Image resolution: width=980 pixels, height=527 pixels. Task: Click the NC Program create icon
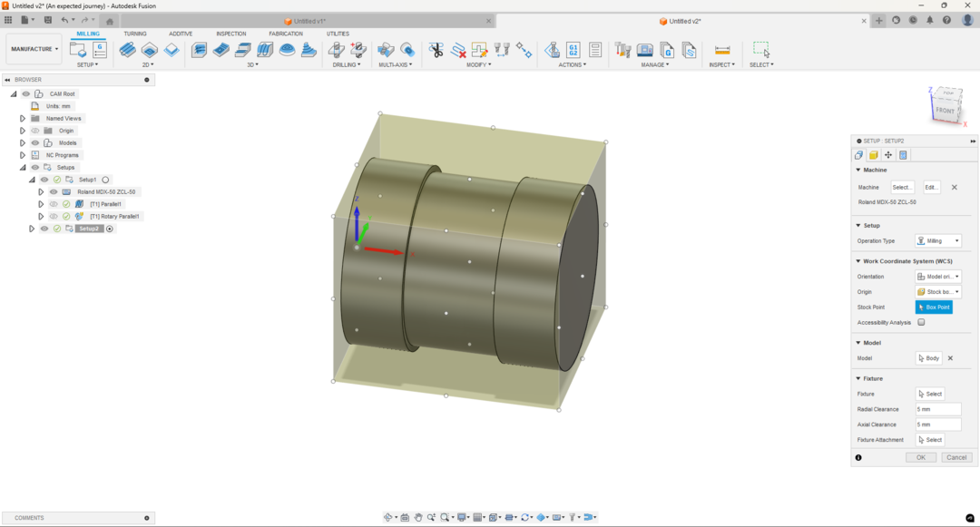point(100,50)
